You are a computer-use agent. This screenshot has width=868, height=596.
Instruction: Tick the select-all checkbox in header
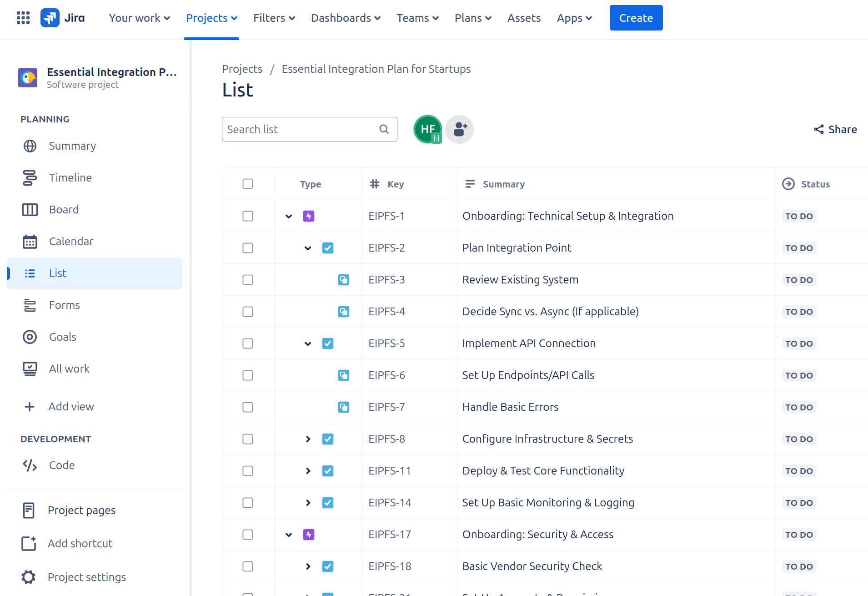248,184
